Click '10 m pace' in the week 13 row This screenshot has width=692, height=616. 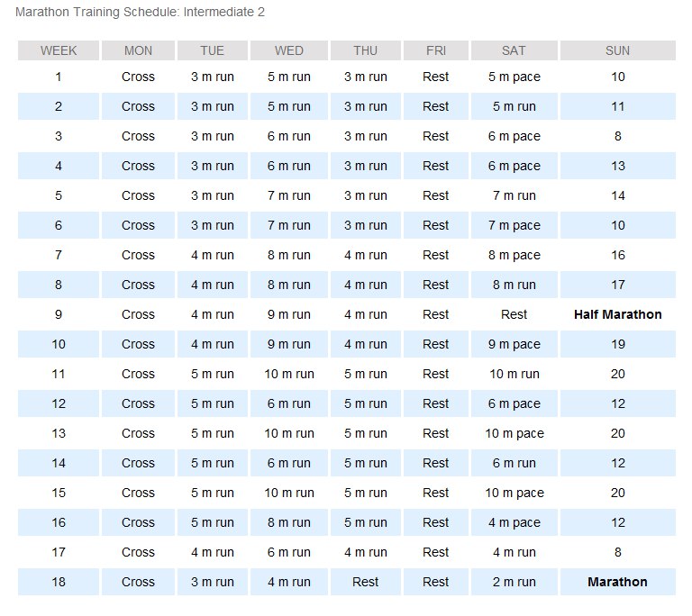(x=514, y=433)
